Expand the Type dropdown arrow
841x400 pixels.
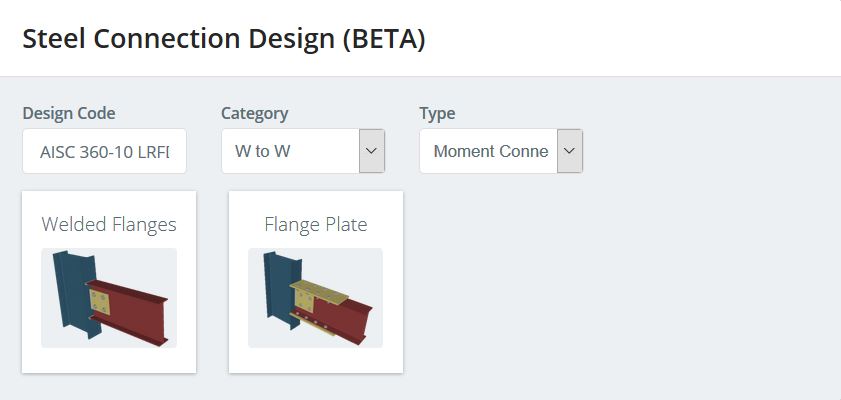(570, 151)
